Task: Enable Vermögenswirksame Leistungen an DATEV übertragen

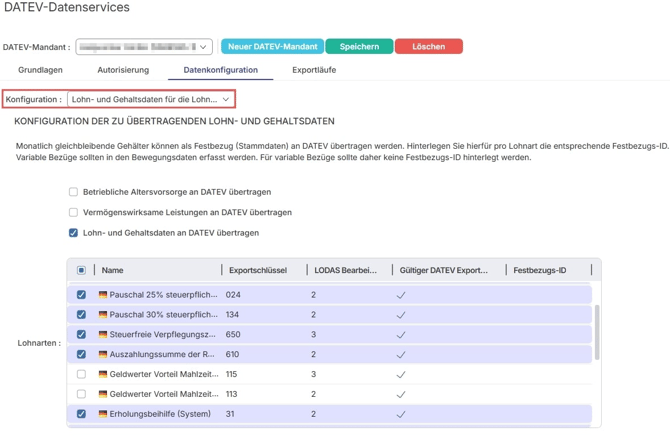Action: [73, 212]
